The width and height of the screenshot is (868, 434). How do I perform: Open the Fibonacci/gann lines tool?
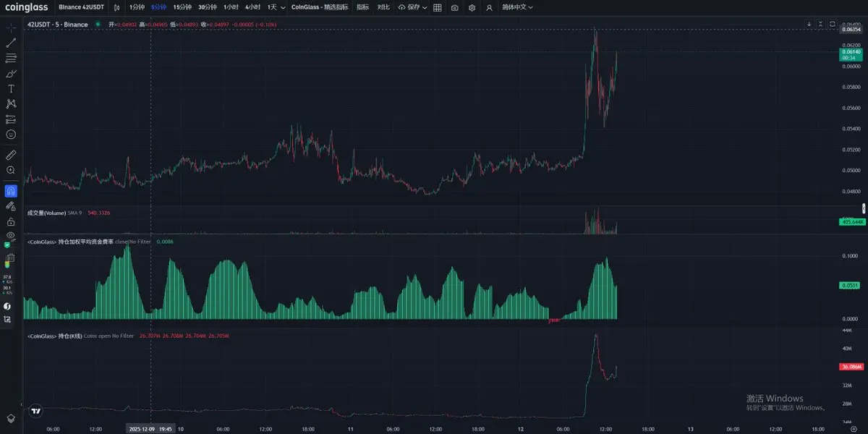[11, 58]
